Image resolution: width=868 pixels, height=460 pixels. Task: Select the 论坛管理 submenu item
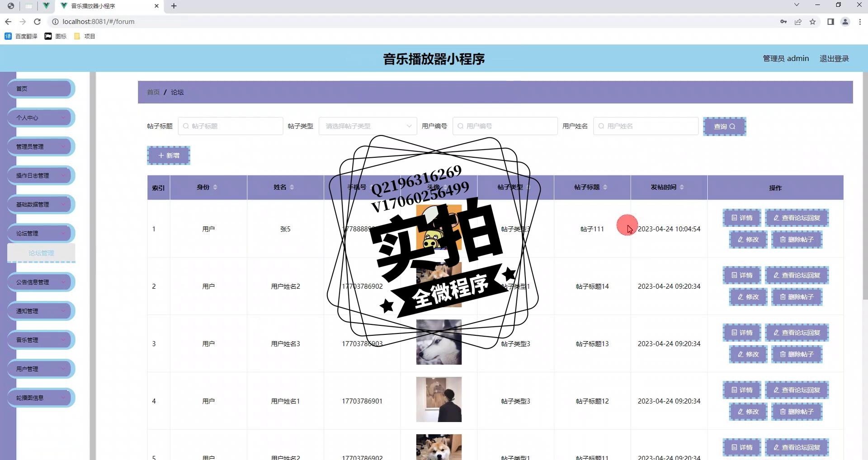pyautogui.click(x=41, y=253)
